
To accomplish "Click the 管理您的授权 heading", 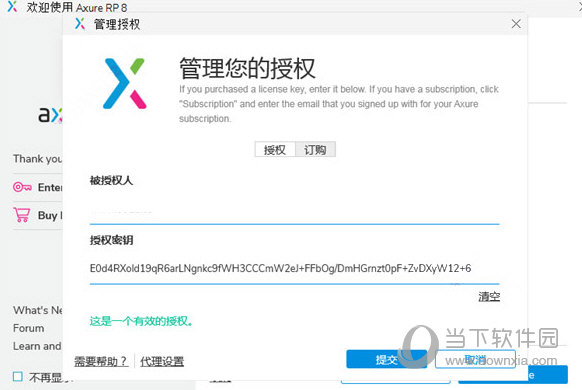I will (x=247, y=68).
